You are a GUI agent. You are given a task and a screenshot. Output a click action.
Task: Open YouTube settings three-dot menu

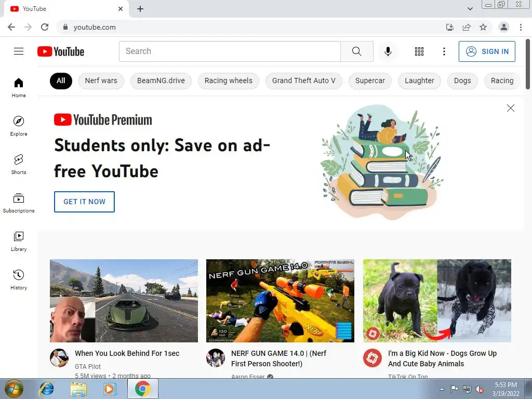click(x=444, y=51)
